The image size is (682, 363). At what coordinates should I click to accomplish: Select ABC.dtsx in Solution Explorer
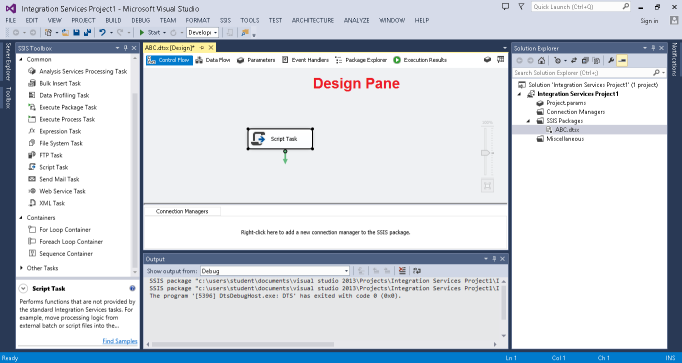567,130
